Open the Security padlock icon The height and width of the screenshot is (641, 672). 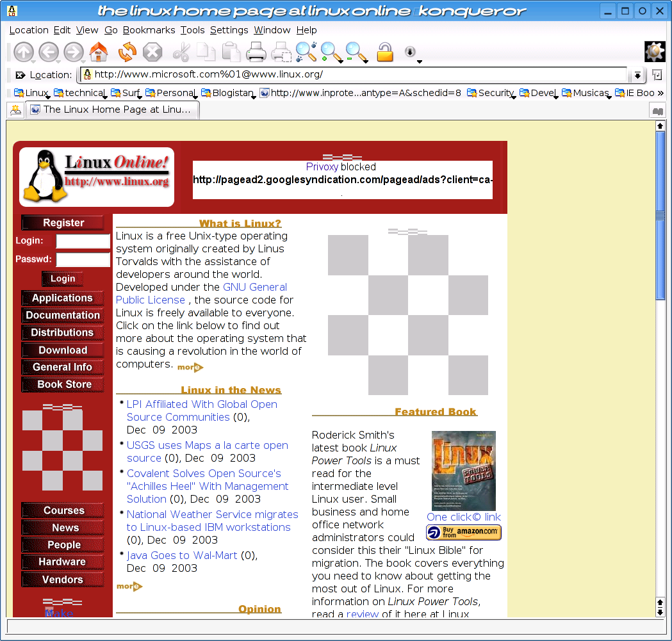(384, 52)
